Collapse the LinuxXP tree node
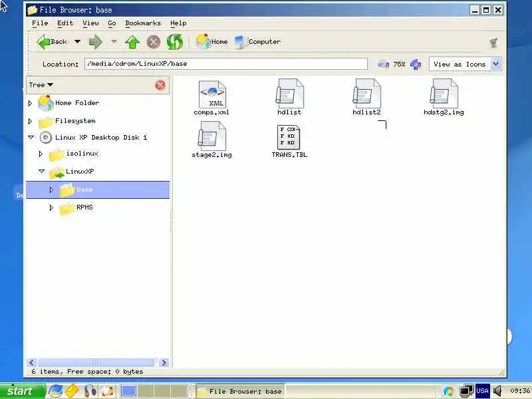Viewport: 532px width, 399px height. 41,172
